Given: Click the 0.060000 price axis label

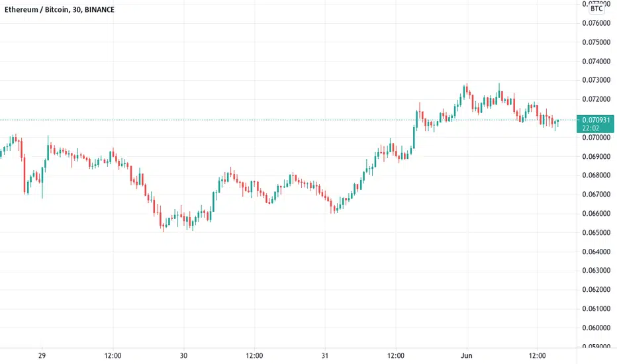Looking at the screenshot, I should 596,328.
